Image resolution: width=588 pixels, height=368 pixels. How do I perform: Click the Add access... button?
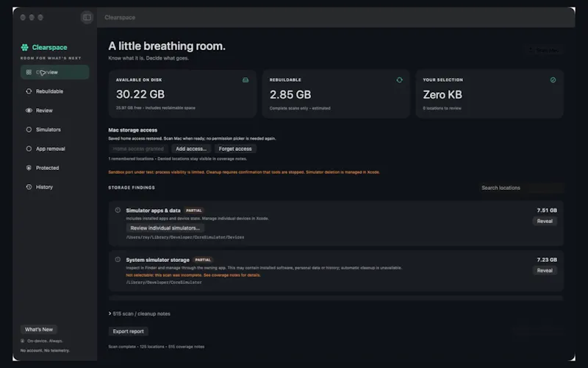coord(191,149)
